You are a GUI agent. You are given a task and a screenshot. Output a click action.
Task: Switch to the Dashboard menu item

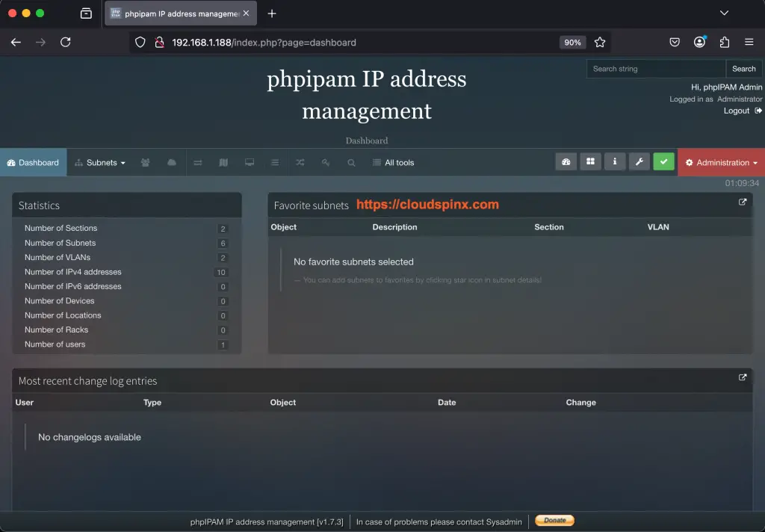click(x=33, y=162)
